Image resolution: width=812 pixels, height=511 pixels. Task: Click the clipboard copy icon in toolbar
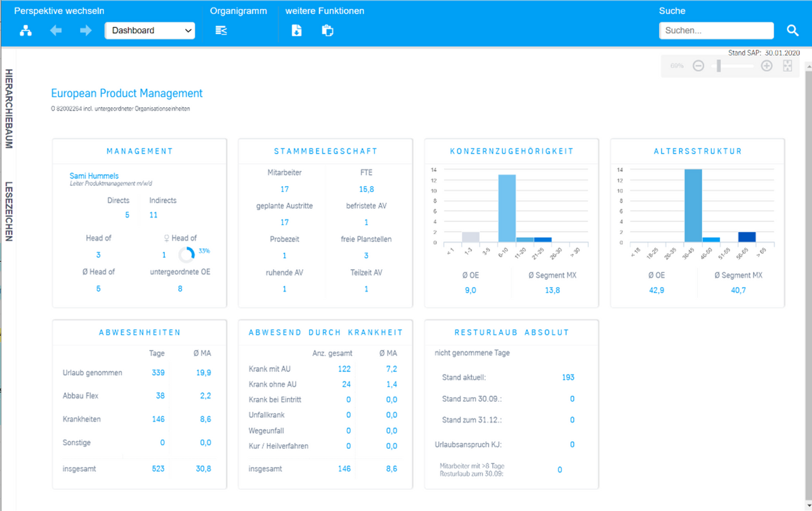(327, 30)
